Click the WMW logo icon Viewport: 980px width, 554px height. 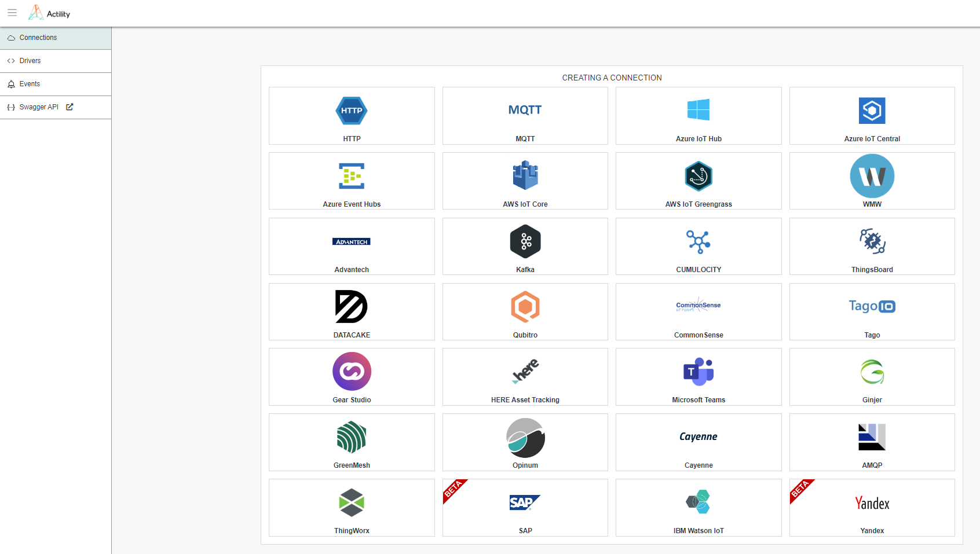tap(872, 176)
